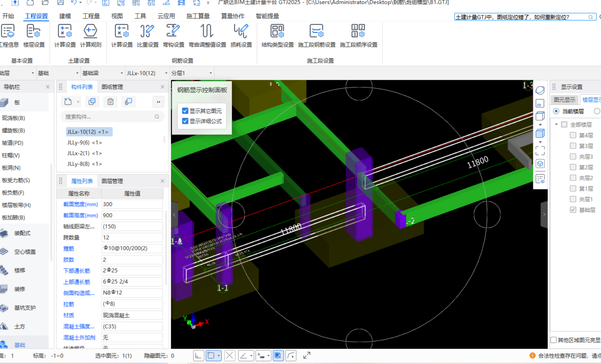Open status bar rectangle snap dropdown arrow
The width and height of the screenshot is (601, 364).
219,355
